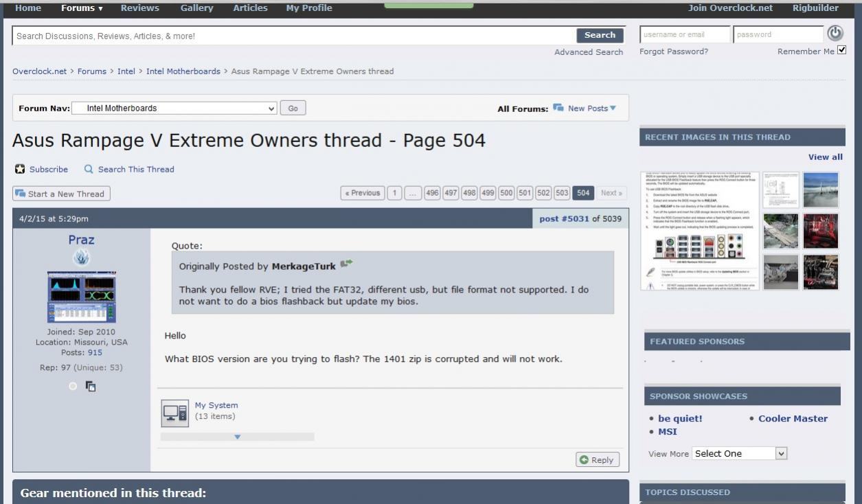862x504 pixels.
Task: Go to page 498
Action: (x=469, y=193)
